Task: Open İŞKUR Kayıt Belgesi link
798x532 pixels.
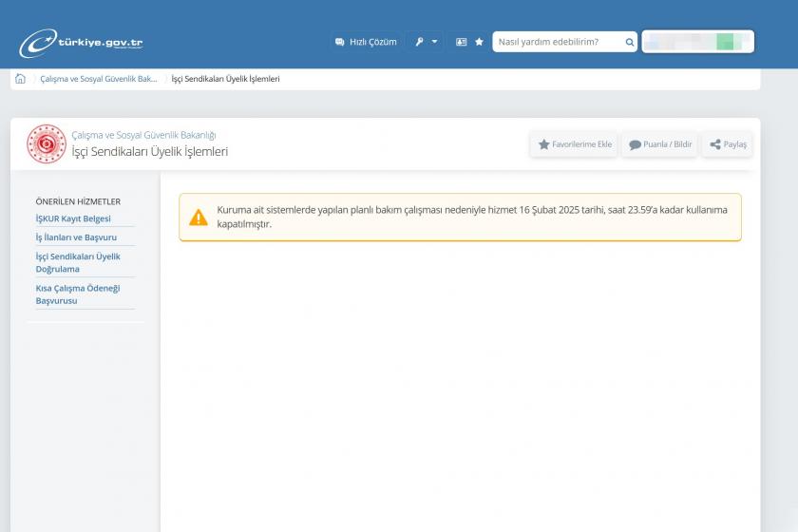Action: tap(73, 218)
